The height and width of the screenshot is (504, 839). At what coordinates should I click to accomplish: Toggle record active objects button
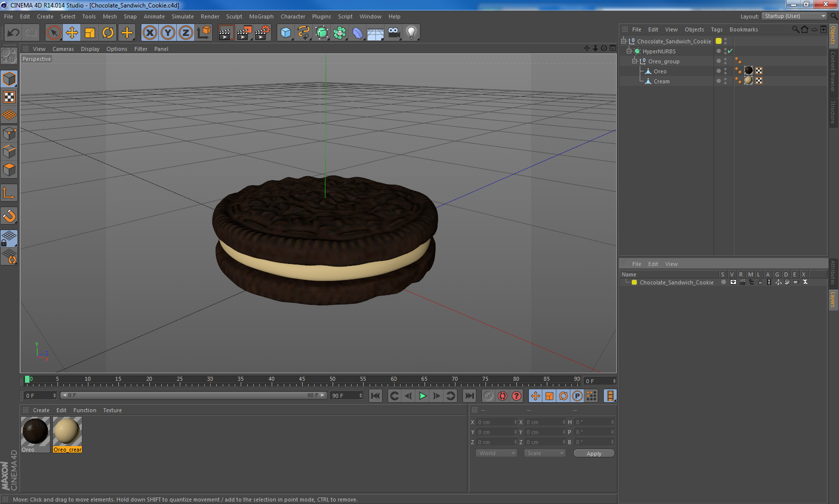488,396
